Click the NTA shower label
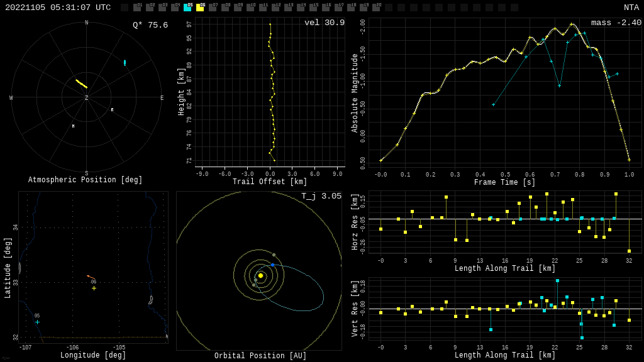Screen dimensions: 644x362 point(631,8)
